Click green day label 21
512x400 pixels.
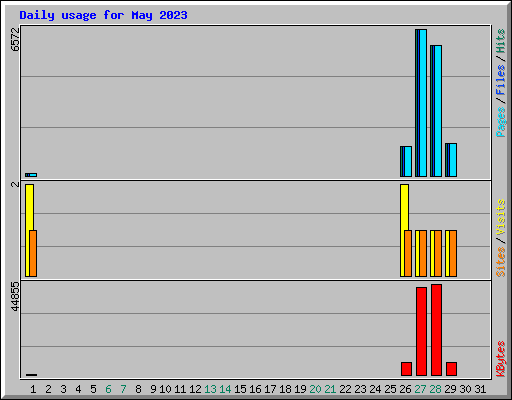point(330,389)
